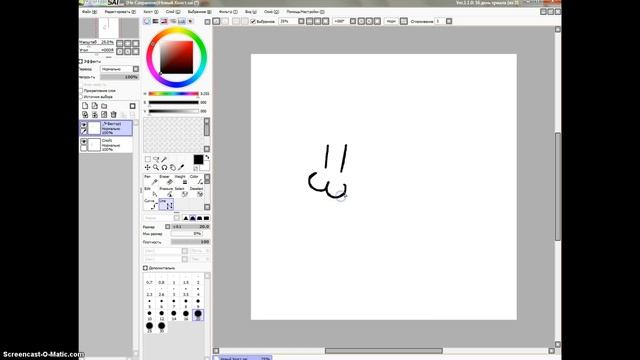This screenshot has width=640, height=360.
Task: Pick the black foreground color swatch
Action: [x=198, y=160]
